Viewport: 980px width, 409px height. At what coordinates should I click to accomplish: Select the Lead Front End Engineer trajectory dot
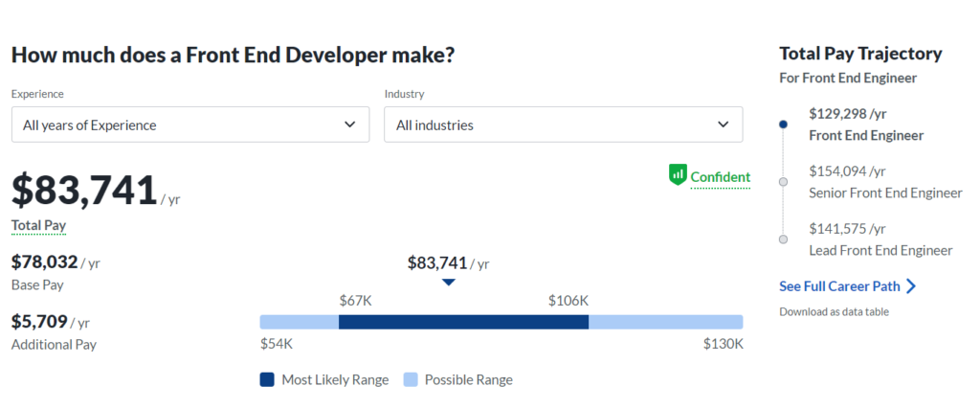[783, 239]
